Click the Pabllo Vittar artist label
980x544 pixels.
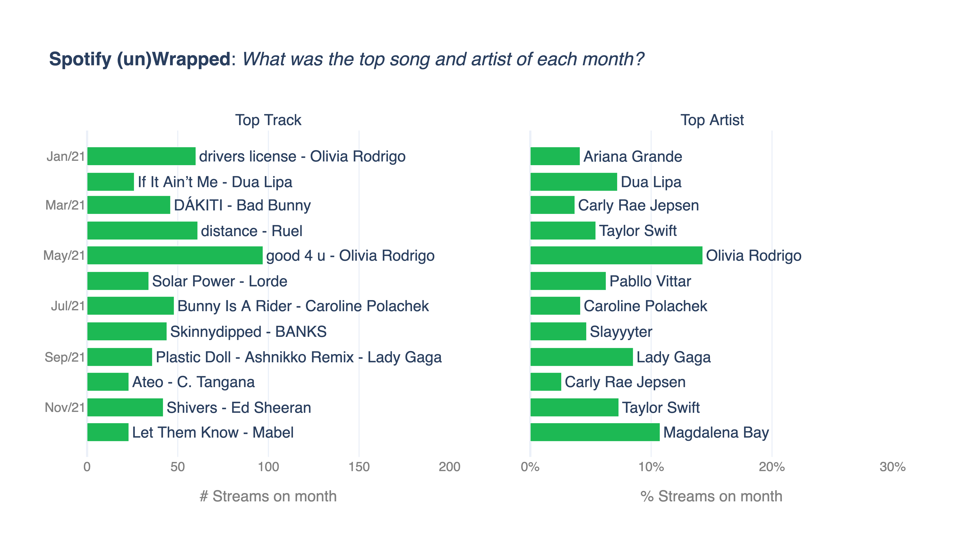[650, 281]
